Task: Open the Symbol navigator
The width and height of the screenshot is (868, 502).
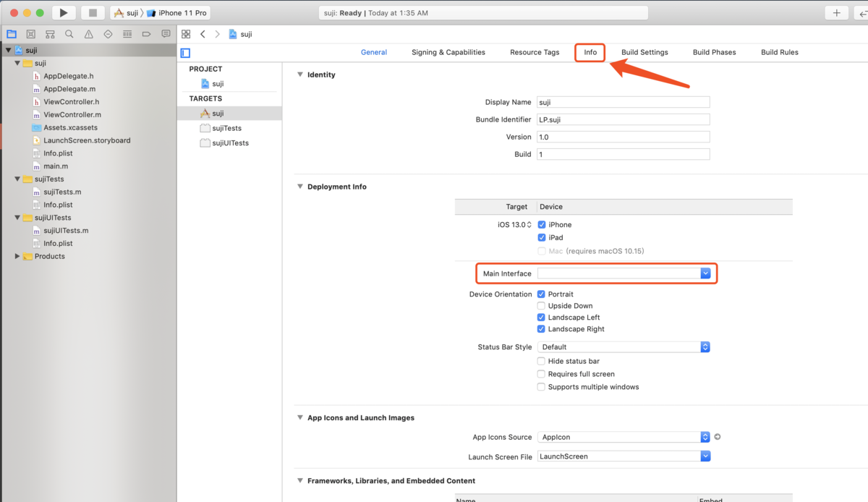Action: pos(50,34)
